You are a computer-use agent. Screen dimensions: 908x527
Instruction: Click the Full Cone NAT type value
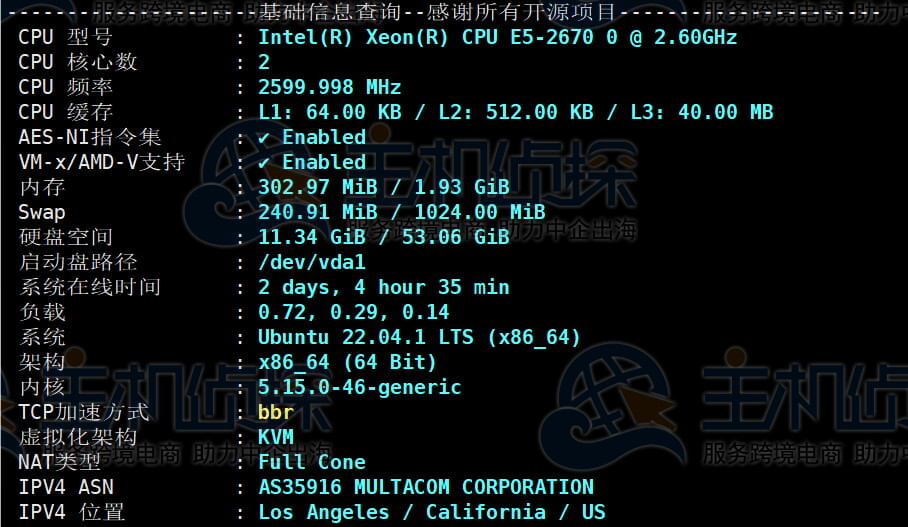pyautogui.click(x=311, y=462)
